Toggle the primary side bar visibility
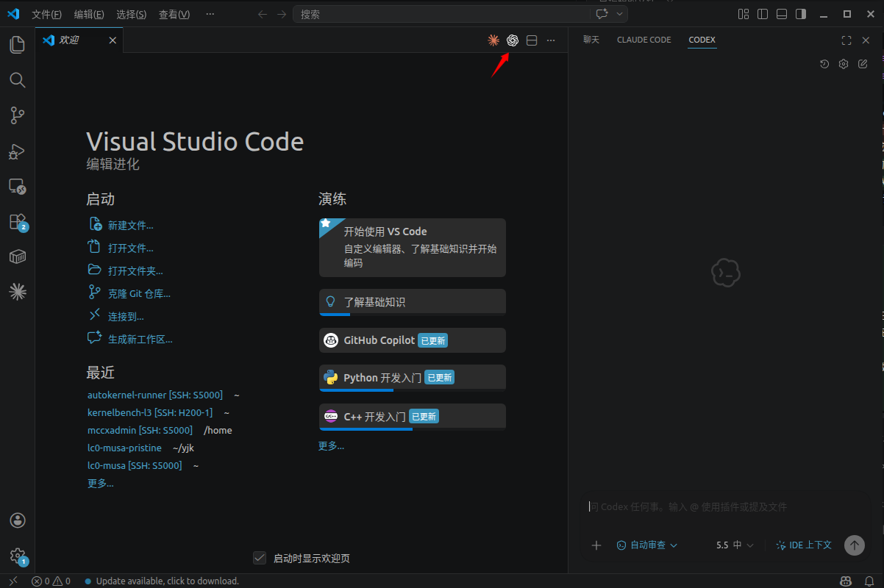Image resolution: width=884 pixels, height=588 pixels. 763,14
